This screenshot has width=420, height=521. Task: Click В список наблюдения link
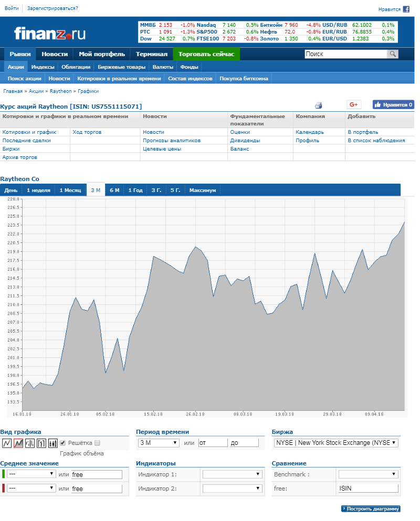tap(376, 140)
